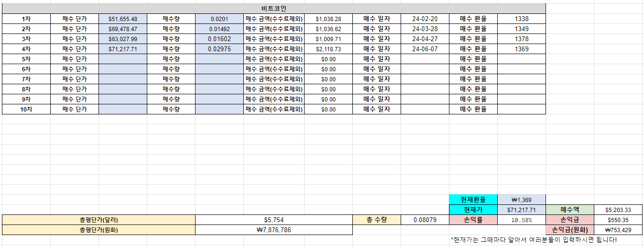
Task: Select purchase date 24-03-28
Action: pos(425,29)
